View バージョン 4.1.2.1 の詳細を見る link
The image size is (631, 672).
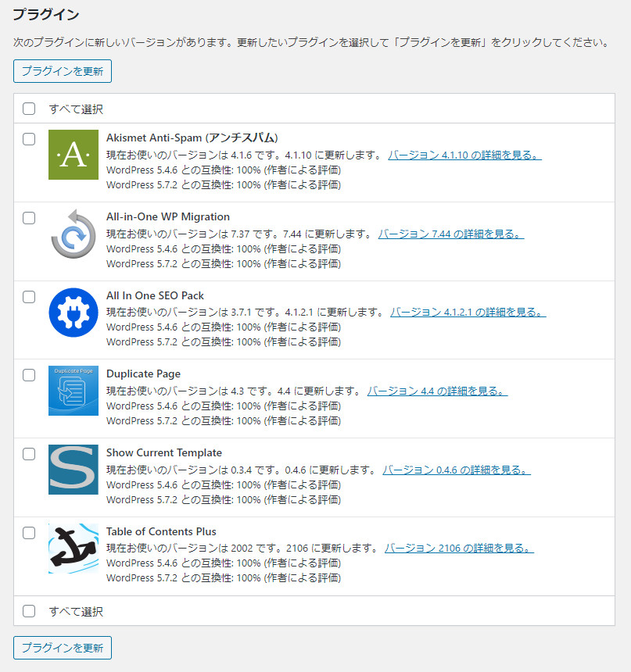point(468,312)
